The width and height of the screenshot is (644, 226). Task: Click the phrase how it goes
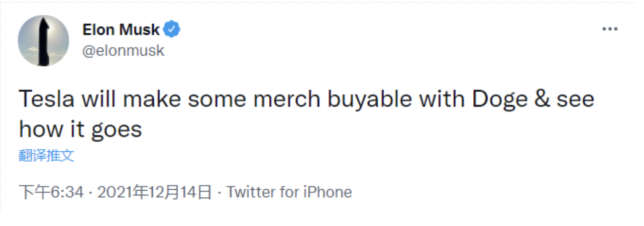pos(80,129)
